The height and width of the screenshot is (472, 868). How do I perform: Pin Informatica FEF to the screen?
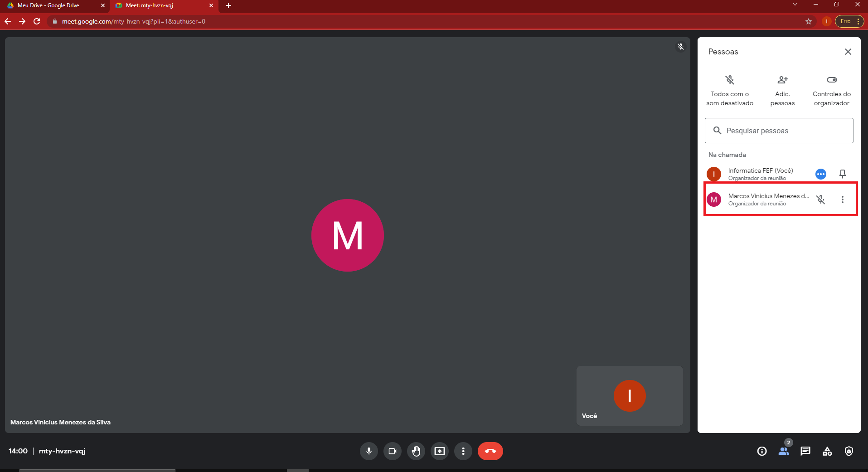pos(843,174)
